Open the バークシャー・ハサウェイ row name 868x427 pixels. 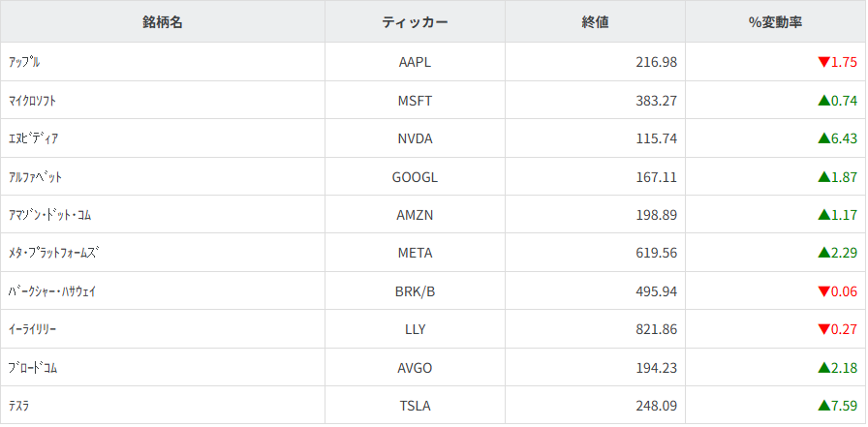click(x=51, y=291)
